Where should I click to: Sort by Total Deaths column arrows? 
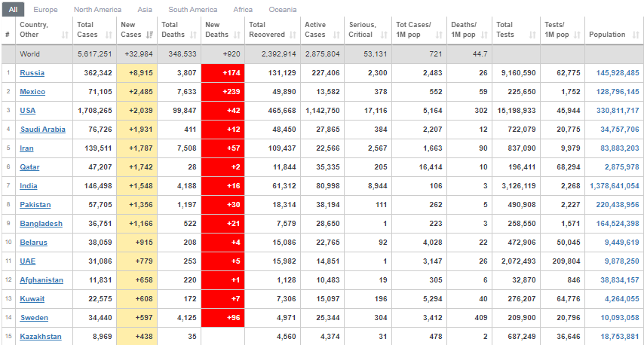tap(193, 35)
